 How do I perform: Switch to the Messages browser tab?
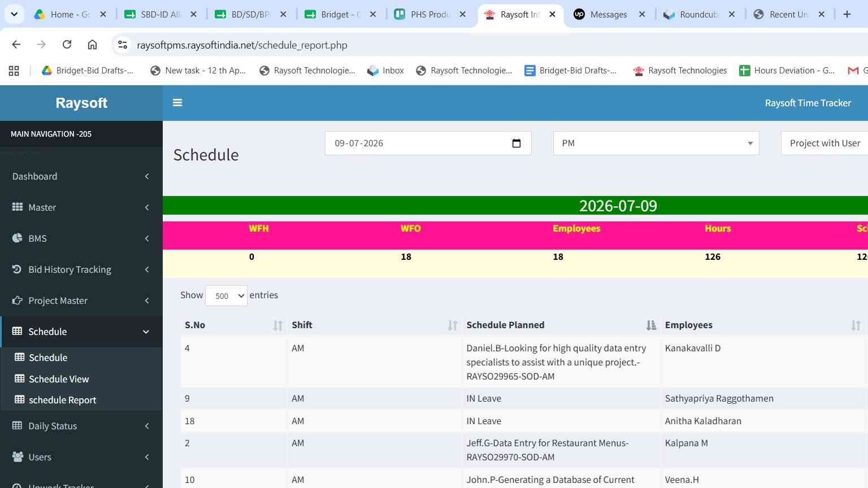609,14
